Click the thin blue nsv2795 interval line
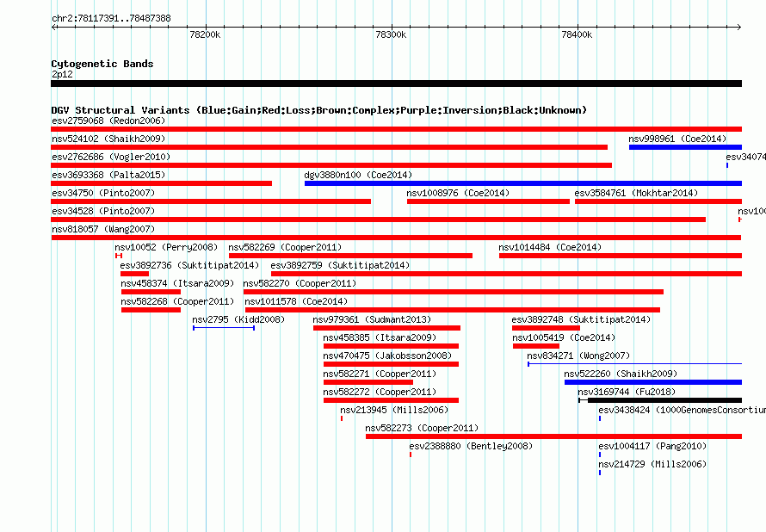This screenshot has width=766, height=532. pyautogui.click(x=224, y=328)
